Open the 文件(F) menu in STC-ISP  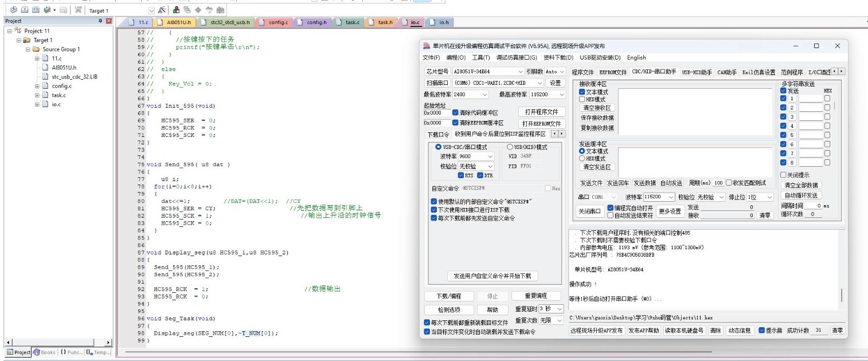[431, 57]
